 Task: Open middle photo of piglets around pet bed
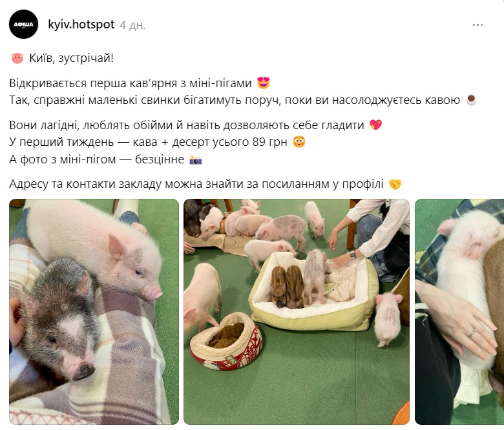tap(297, 312)
